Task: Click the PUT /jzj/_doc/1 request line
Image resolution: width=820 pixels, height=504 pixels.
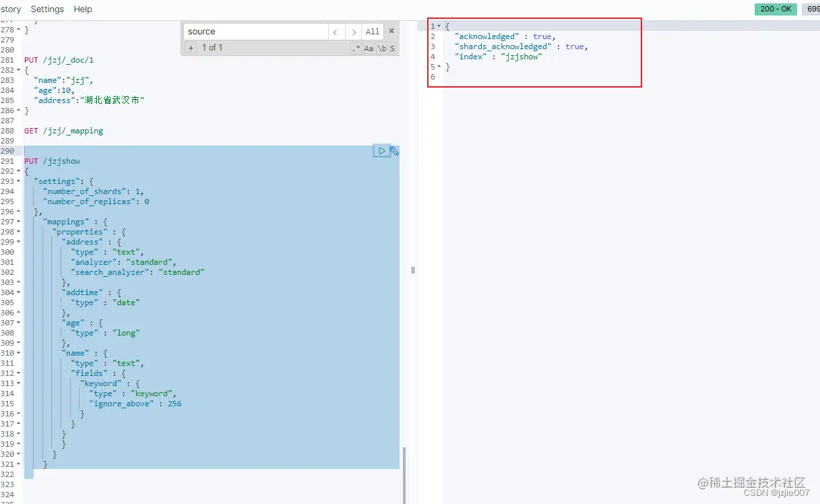Action: (x=59, y=60)
